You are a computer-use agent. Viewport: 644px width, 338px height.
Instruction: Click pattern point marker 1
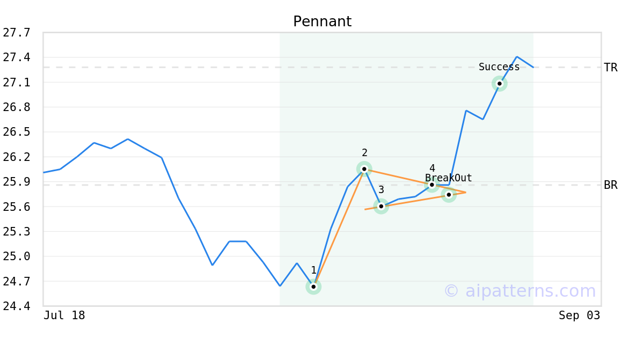313,286
